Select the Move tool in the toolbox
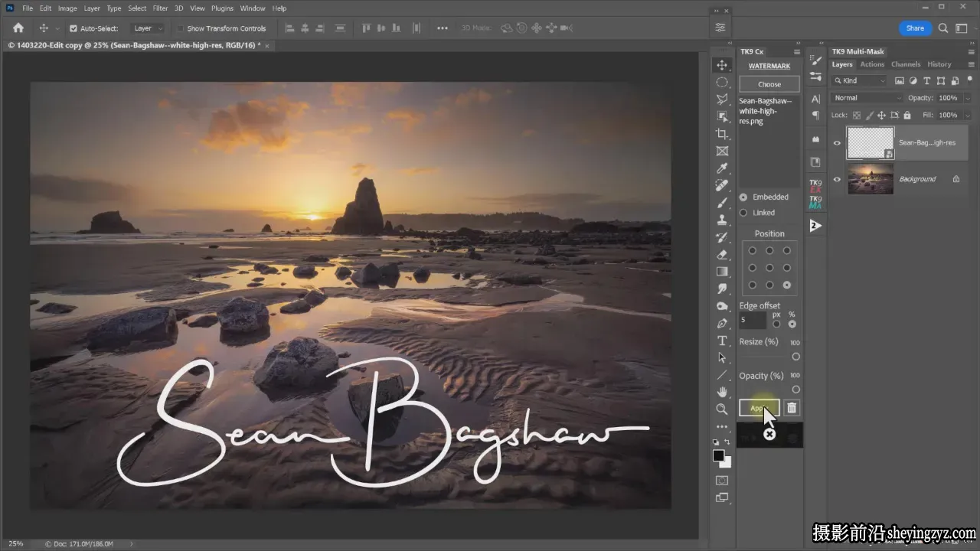Screen dimensions: 980x551 click(x=722, y=65)
